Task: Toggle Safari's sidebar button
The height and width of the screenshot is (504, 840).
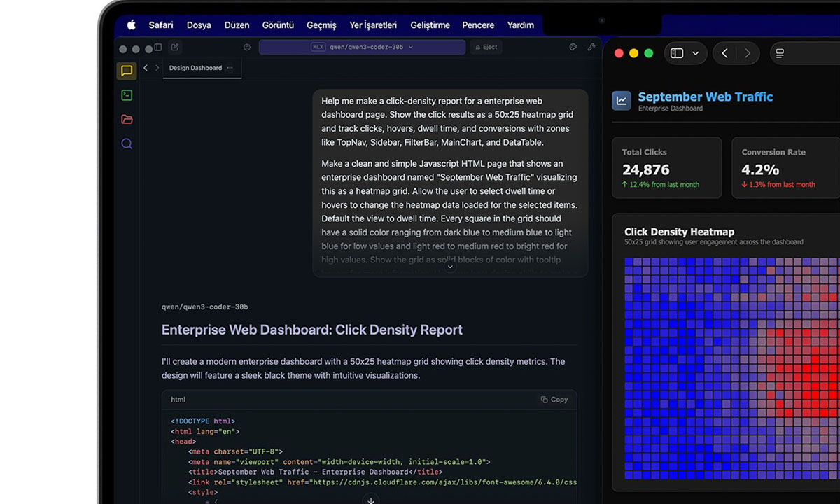Action: (677, 53)
